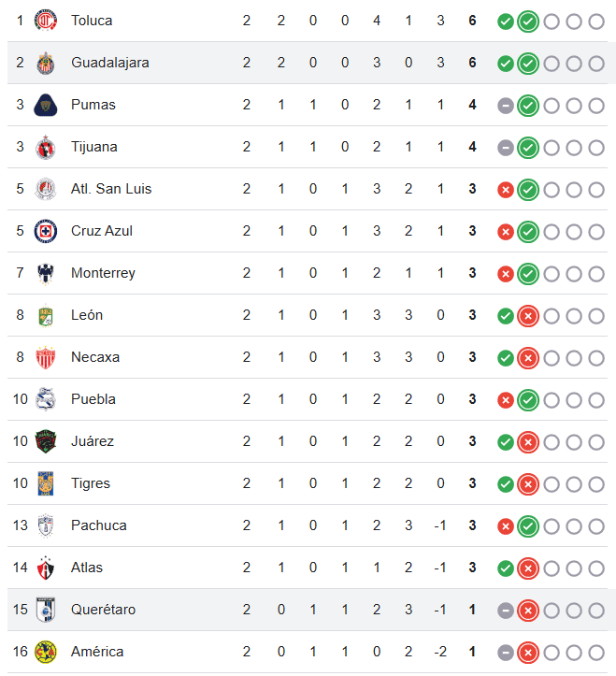Click the Atl. San Luis team name
The image size is (616, 676).
[111, 189]
